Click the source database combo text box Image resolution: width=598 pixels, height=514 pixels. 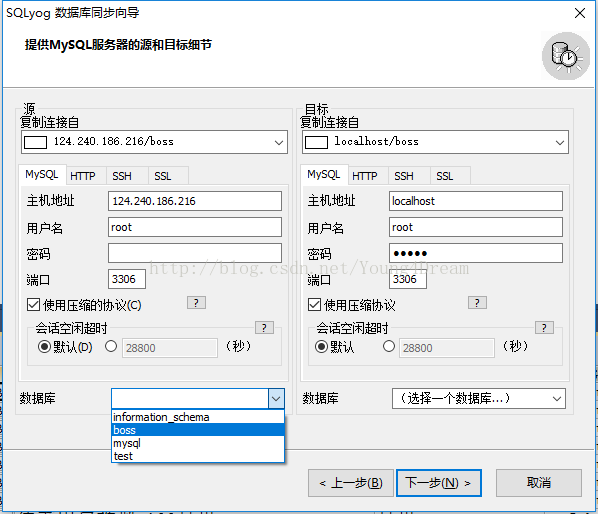click(x=190, y=399)
